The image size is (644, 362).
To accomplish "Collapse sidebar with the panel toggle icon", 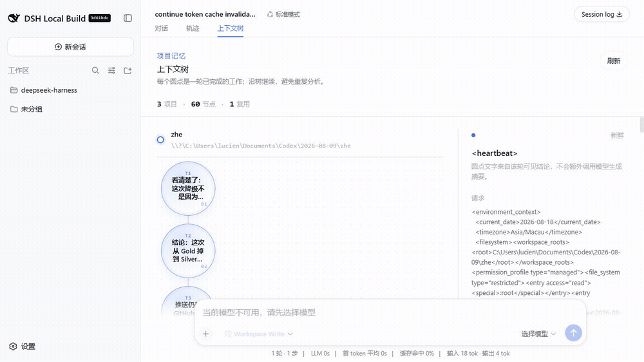I will 128,18.
